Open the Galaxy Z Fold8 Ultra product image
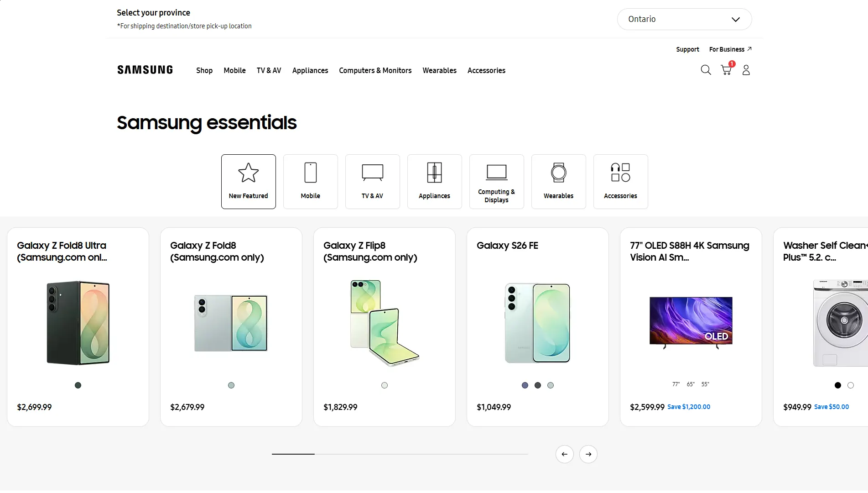The image size is (868, 493). point(78,323)
